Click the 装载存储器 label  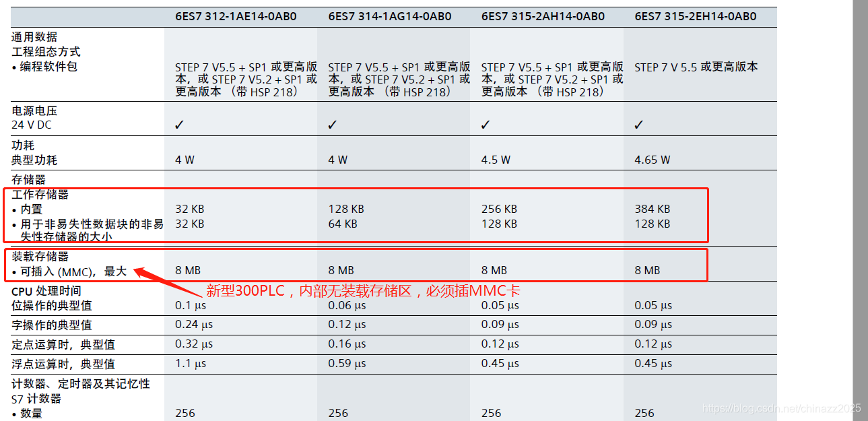click(x=40, y=257)
